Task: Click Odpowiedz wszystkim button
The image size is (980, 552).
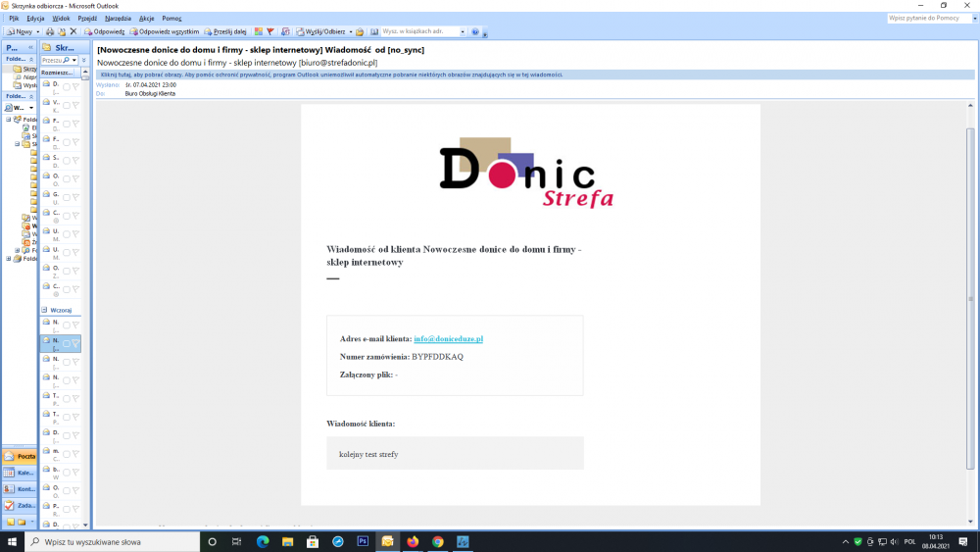Action: pos(165,31)
